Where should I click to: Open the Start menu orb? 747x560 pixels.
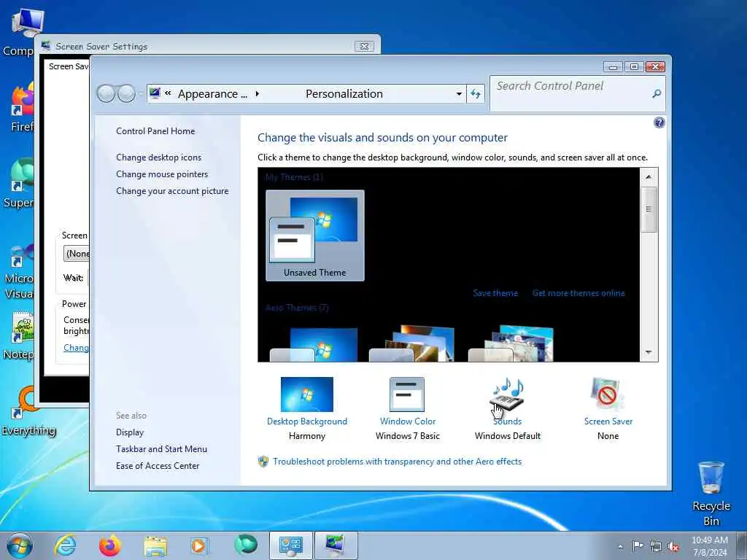(x=20, y=545)
